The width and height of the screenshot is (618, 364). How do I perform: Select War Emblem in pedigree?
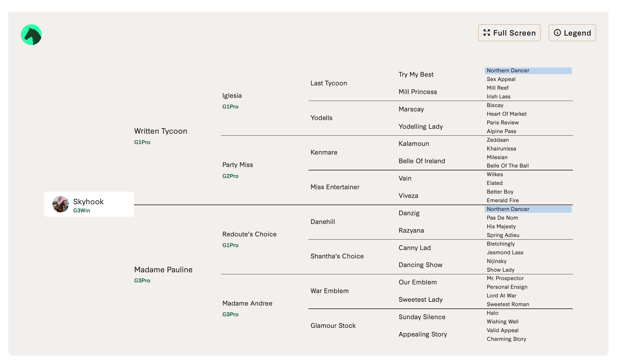[x=330, y=291]
